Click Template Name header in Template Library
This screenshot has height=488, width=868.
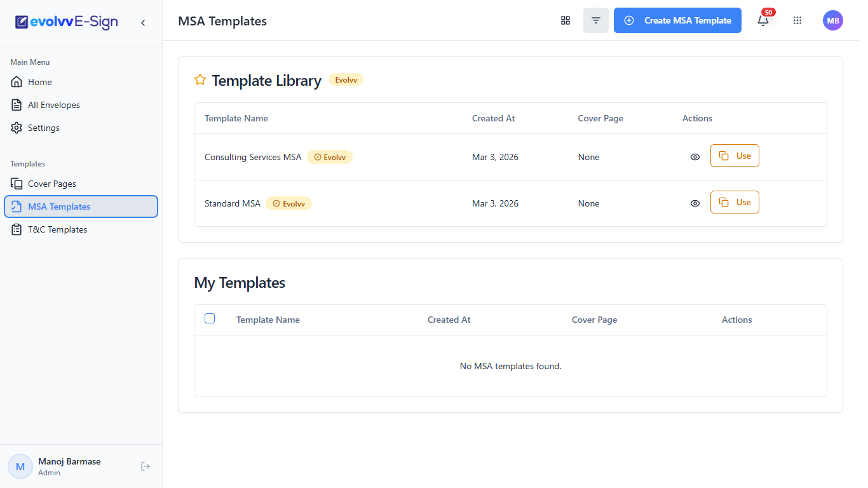[x=236, y=118]
